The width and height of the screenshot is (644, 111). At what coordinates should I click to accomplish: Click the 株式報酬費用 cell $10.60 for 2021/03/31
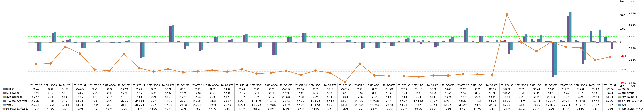(610, 97)
